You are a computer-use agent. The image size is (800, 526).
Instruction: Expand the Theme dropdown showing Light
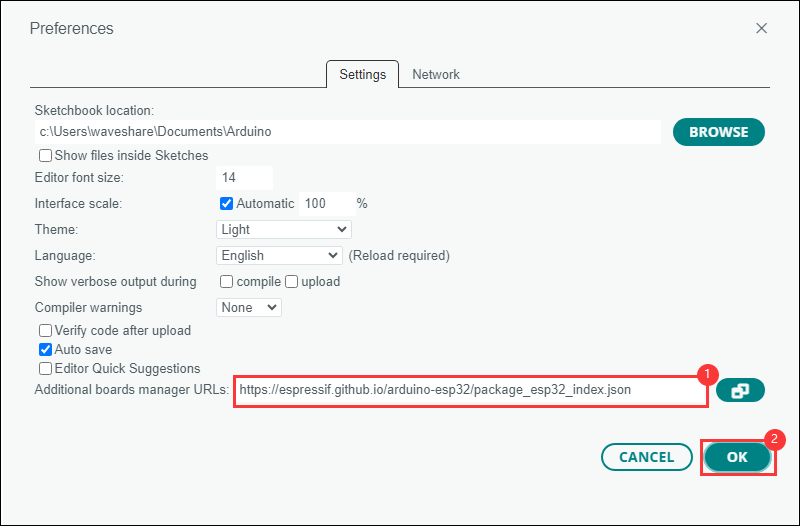click(x=284, y=230)
